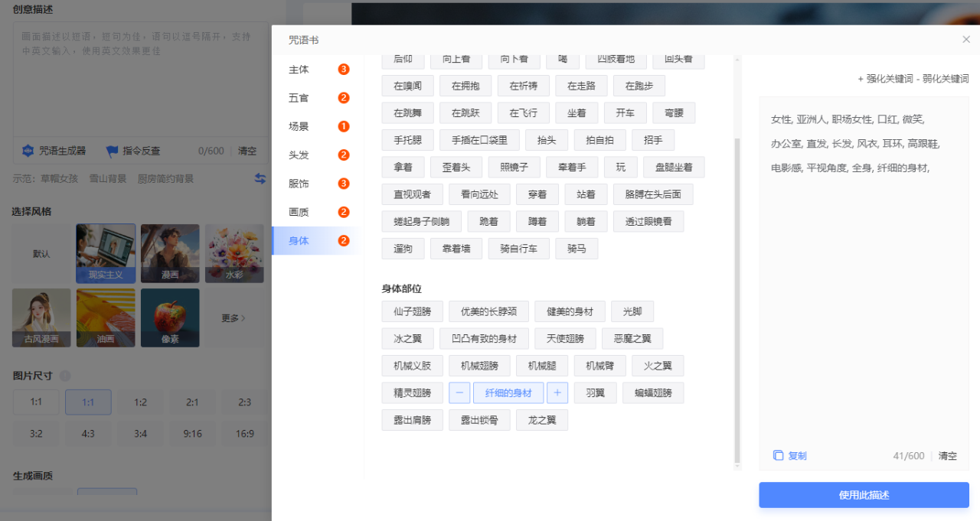Expand 更多 to see more styles
The height and width of the screenshot is (521, 980).
pyautogui.click(x=234, y=317)
